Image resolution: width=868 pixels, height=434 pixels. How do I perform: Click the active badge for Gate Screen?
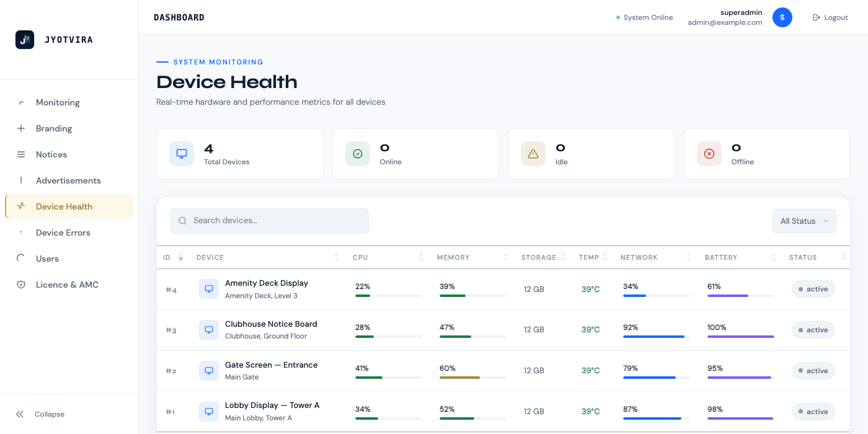click(x=813, y=371)
